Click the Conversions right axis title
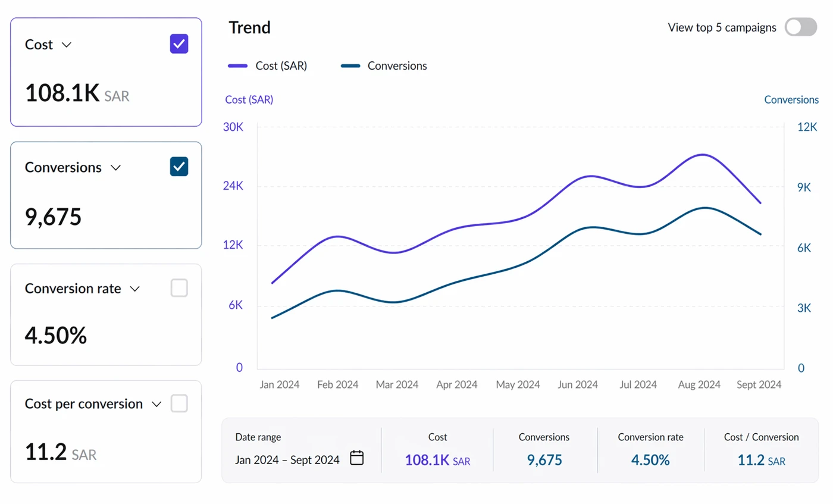This screenshot has width=833, height=504. coord(791,100)
